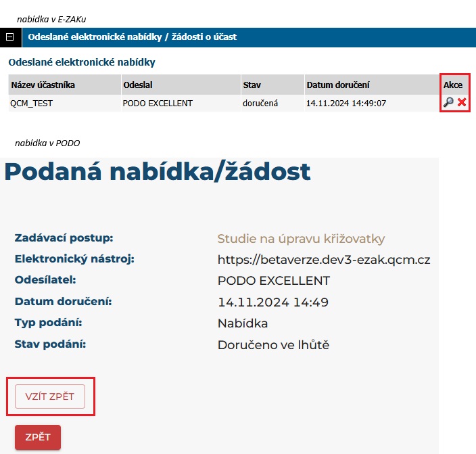476x454 pixels.
Task: Click the Odesílatel value PODO EXCELLENT
Action: tap(274, 281)
